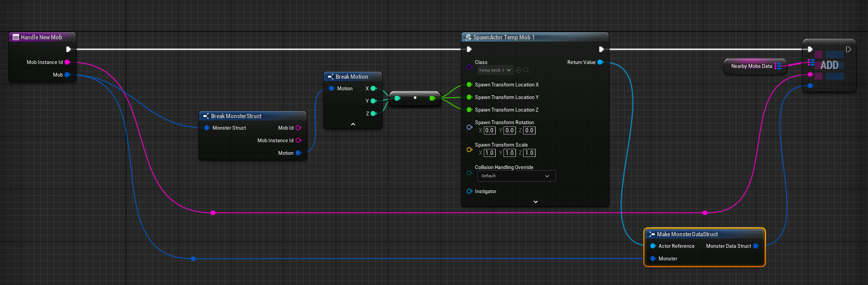Click Spawn Transform Location Y pin
Image resolution: width=868 pixels, height=285 pixels.
470,97
